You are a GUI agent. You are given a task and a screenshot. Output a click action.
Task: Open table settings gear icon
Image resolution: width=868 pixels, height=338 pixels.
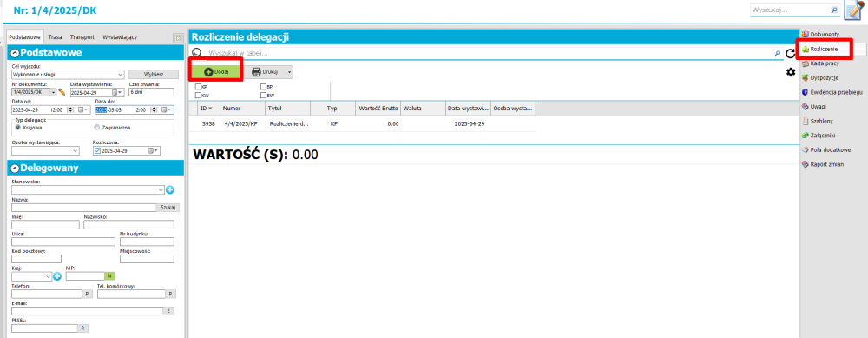[791, 72]
